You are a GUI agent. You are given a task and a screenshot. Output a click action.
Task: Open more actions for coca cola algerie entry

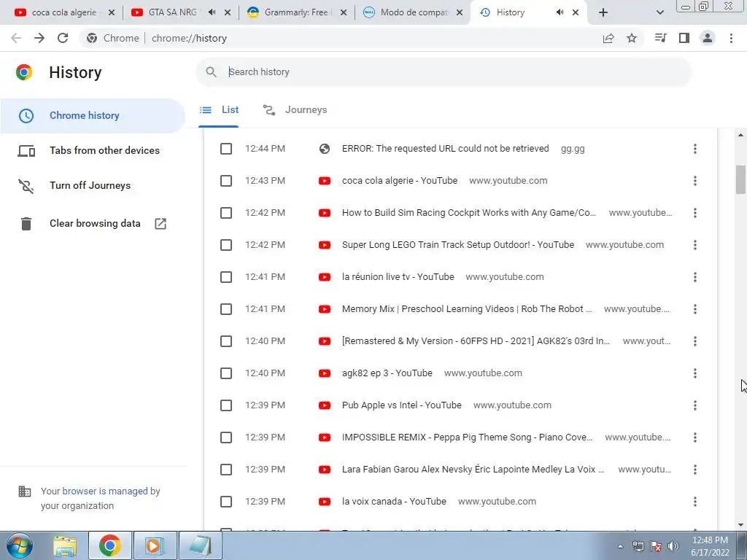pos(695,181)
